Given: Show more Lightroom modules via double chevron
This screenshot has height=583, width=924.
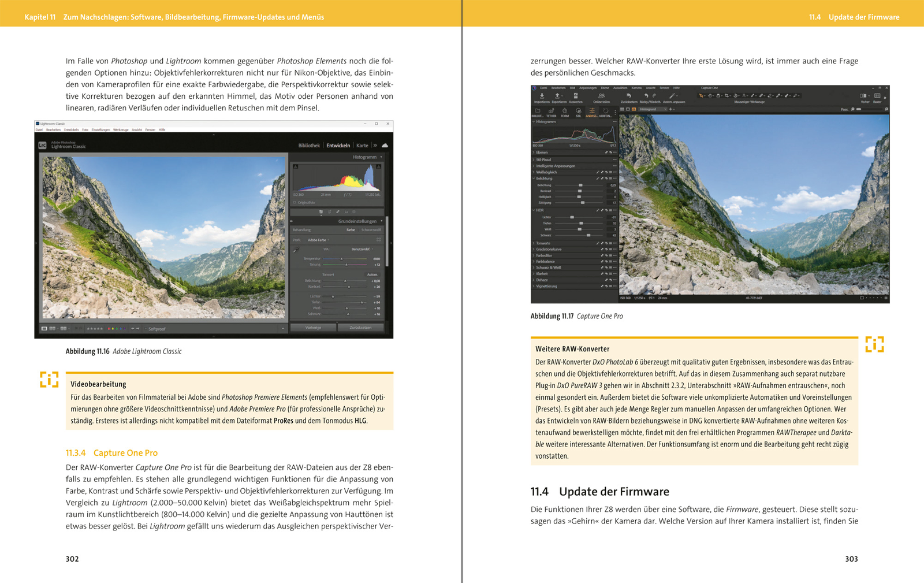Looking at the screenshot, I should pyautogui.click(x=375, y=146).
